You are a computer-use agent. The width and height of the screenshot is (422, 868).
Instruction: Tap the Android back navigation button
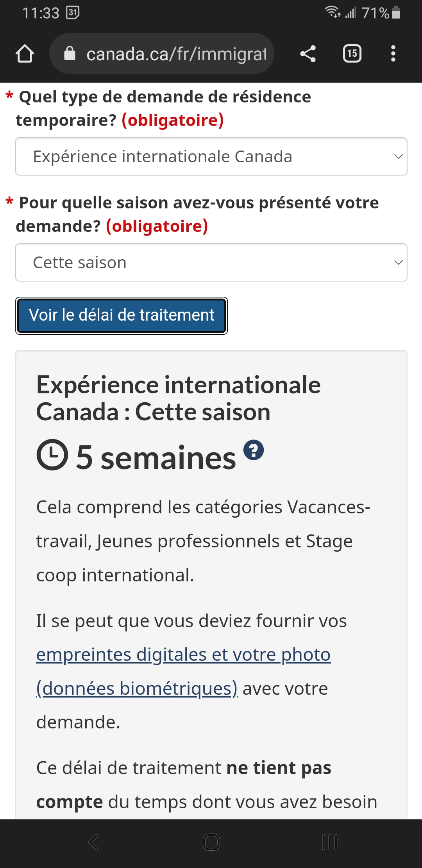click(x=93, y=842)
